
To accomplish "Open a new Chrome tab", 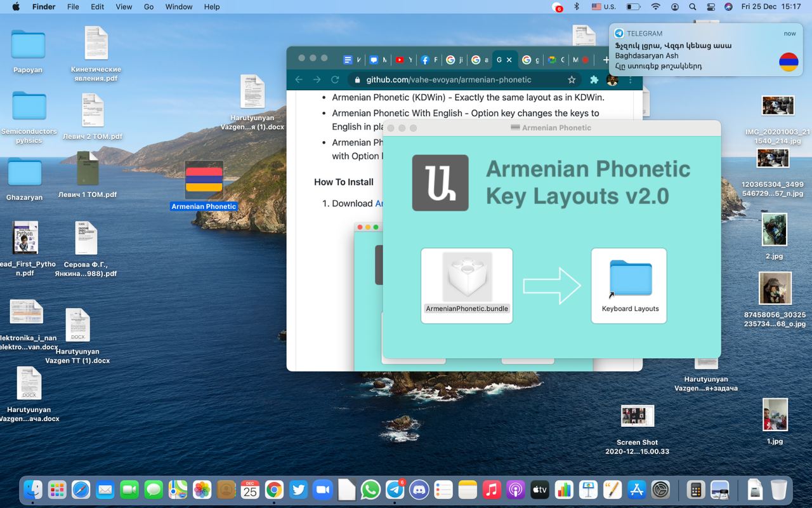I will (606, 60).
